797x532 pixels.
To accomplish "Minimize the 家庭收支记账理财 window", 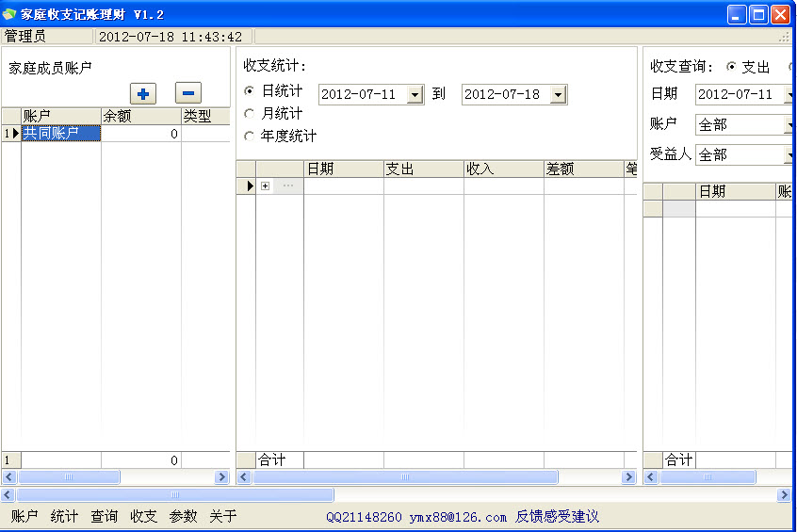I will pos(736,15).
